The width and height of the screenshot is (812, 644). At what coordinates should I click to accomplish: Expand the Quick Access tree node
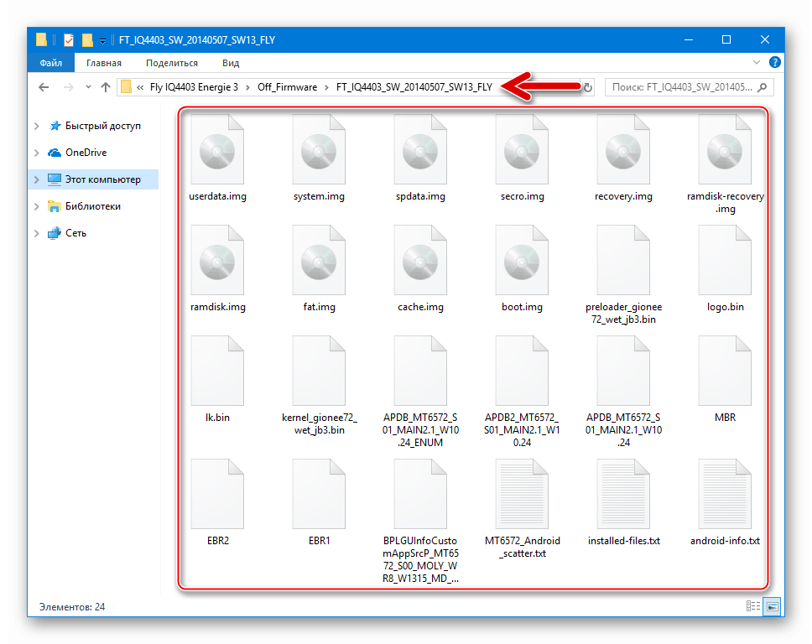click(37, 126)
